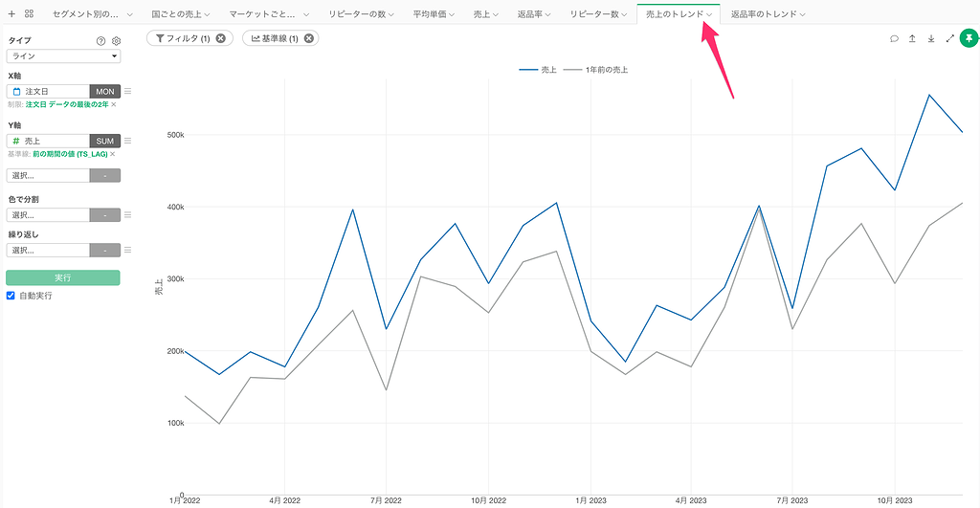Open the grid view icon beside tabs

point(29,14)
